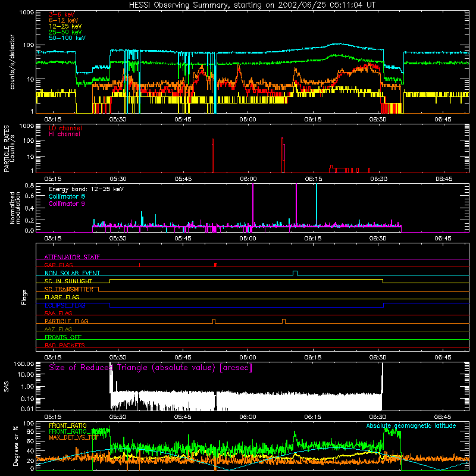The width and height of the screenshot is (476, 476).
Task: Click the yellow FRONT_RATIO legend label
Action: point(68,425)
